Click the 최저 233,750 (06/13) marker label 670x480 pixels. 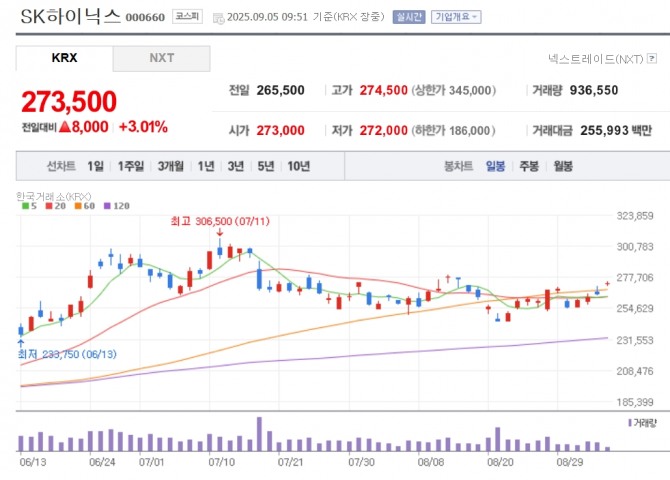67,354
